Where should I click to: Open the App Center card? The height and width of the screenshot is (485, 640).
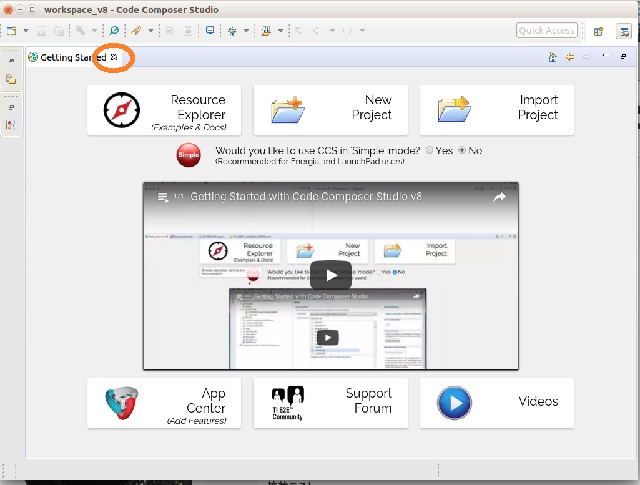[x=164, y=403]
